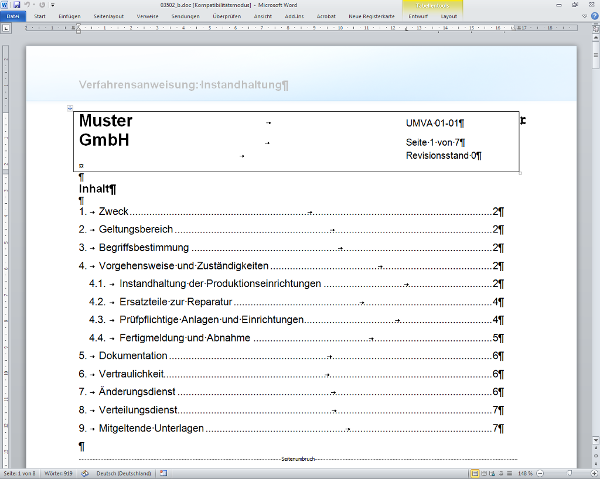This screenshot has height=479, width=600.
Task: Collapse the ribbon using the small arrow
Action: (x=584, y=16)
